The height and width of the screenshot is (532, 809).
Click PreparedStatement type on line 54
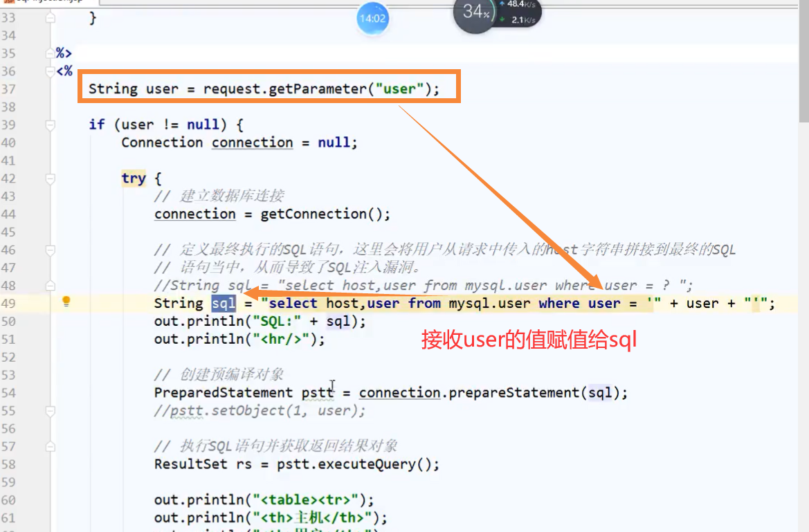pyautogui.click(x=223, y=393)
